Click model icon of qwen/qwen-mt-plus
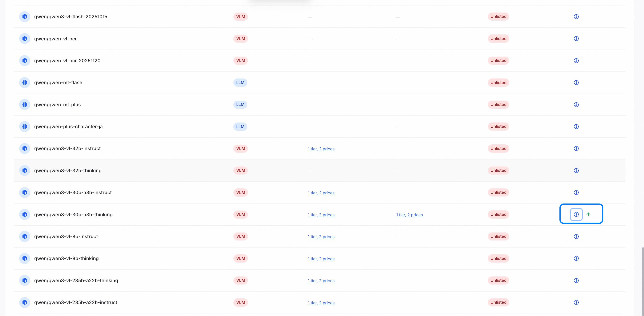644x316 pixels. click(24, 105)
